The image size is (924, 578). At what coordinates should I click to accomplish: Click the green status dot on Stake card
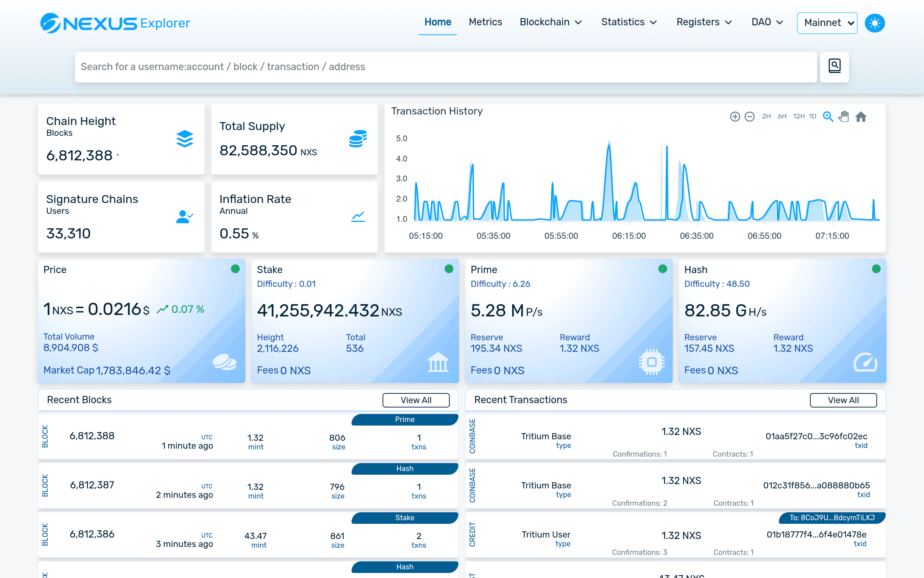pyautogui.click(x=449, y=269)
